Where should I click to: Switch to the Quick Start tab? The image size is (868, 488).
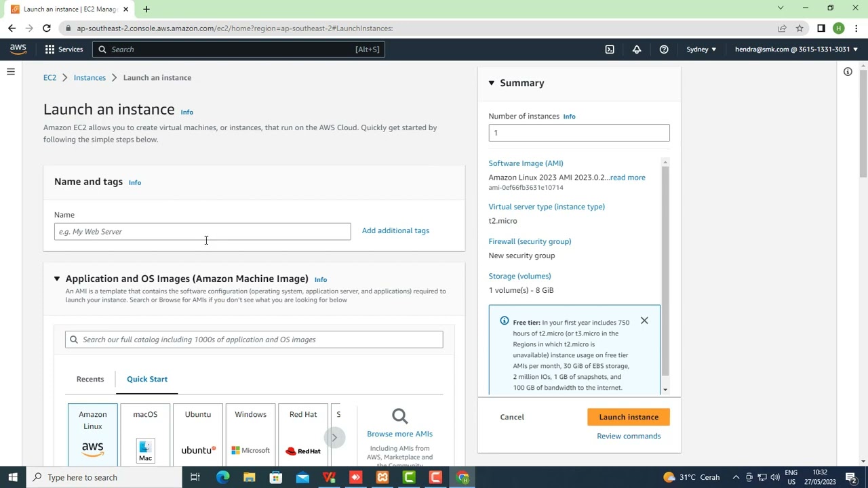tap(147, 379)
